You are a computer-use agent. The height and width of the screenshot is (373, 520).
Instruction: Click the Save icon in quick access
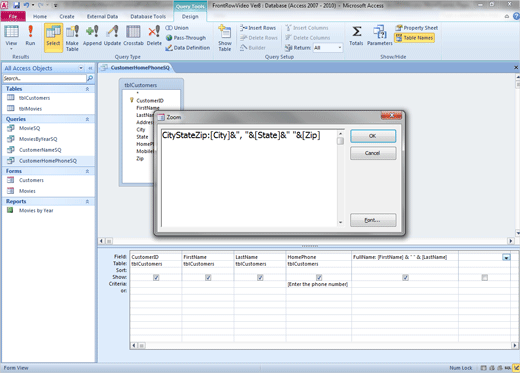tap(16, 5)
